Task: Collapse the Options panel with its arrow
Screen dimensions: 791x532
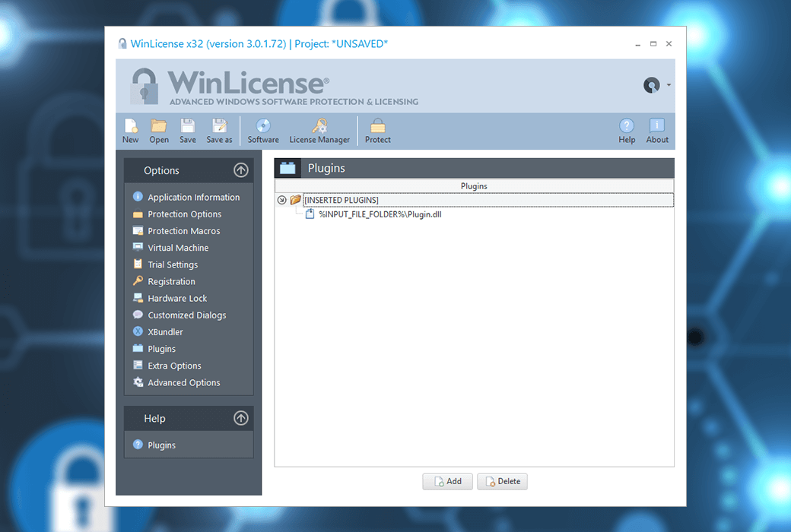Action: click(x=241, y=170)
